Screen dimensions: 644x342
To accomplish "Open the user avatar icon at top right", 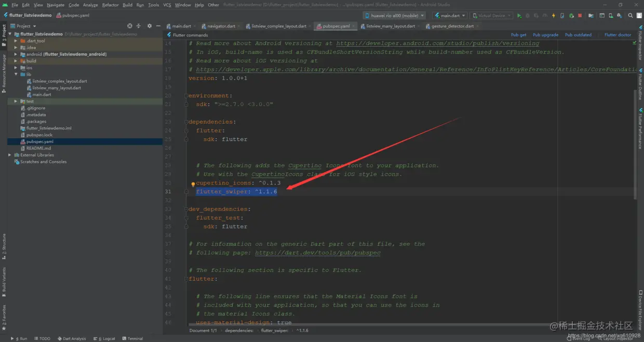I will click(x=639, y=16).
